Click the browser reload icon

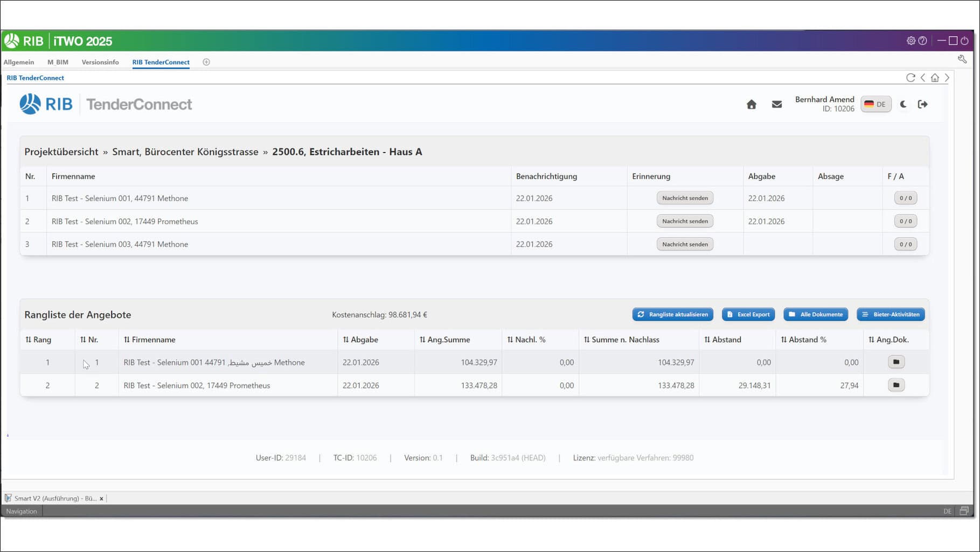[911, 78]
